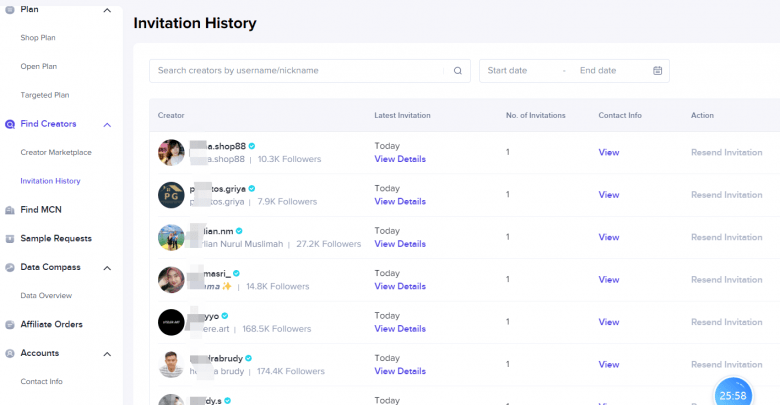
Task: View details for a.shop88 invitation
Action: 399,159
